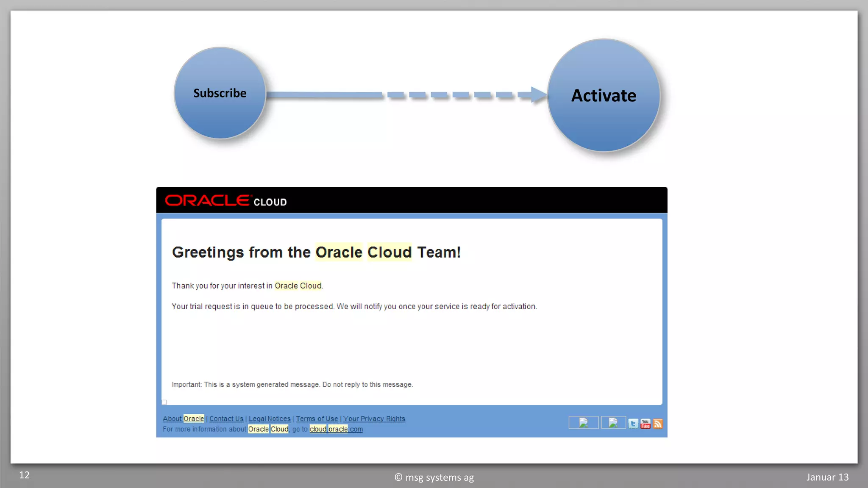Click the '© msg systems ag' footer text
Screen dimensions: 868x488
(x=434, y=477)
